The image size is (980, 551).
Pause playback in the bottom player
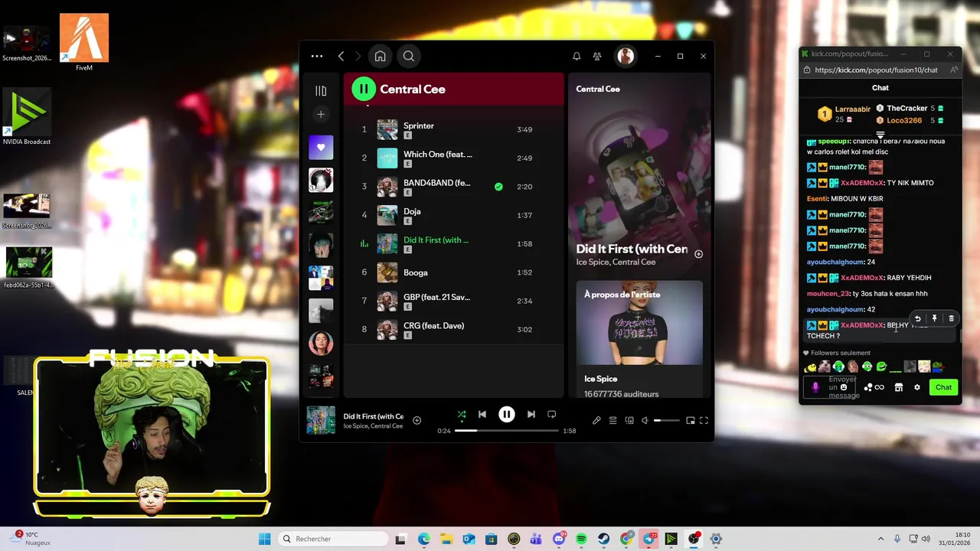click(507, 415)
